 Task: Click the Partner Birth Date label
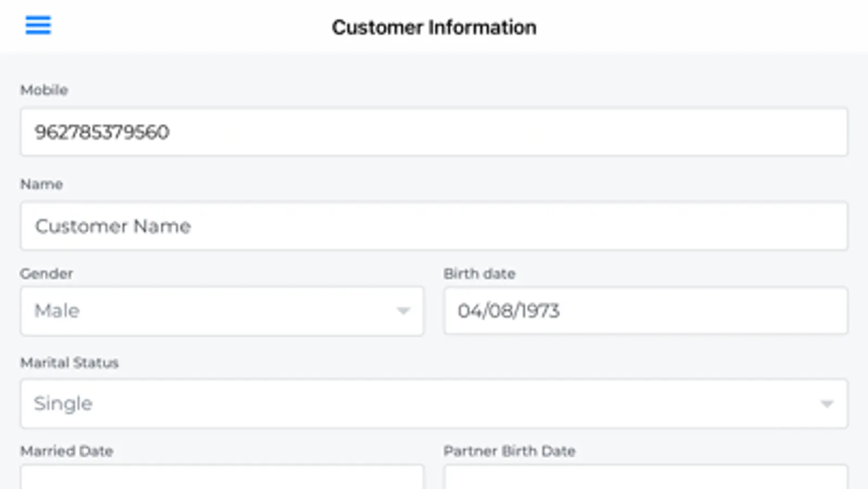pos(509,451)
